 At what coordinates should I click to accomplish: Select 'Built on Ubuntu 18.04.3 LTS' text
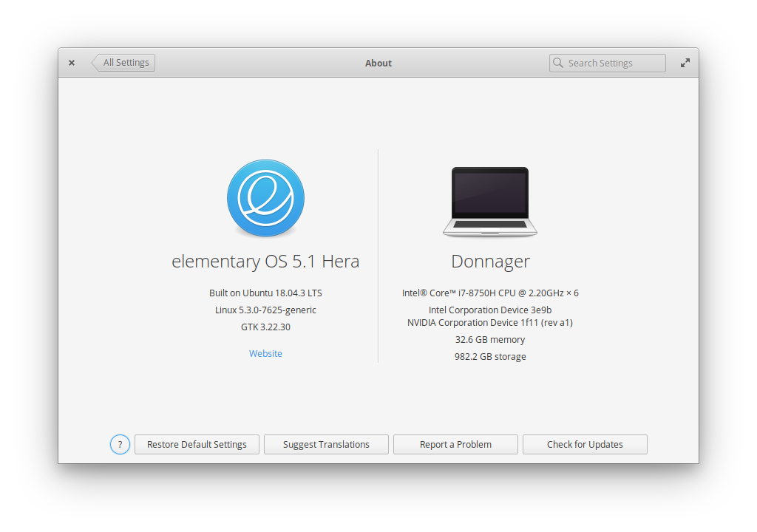coord(265,293)
